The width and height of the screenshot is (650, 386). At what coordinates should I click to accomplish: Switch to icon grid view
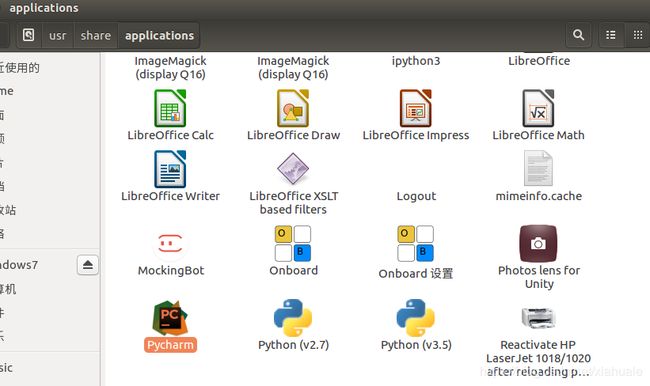point(638,35)
